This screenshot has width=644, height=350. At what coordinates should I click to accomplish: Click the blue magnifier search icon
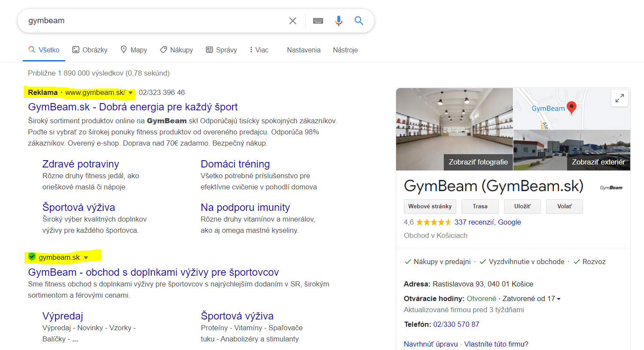tap(359, 21)
